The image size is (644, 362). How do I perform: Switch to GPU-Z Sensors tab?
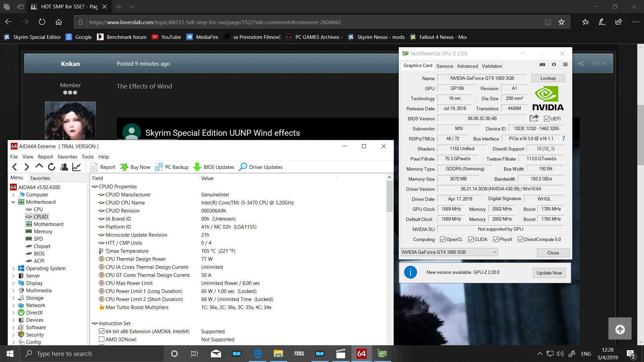pyautogui.click(x=444, y=66)
